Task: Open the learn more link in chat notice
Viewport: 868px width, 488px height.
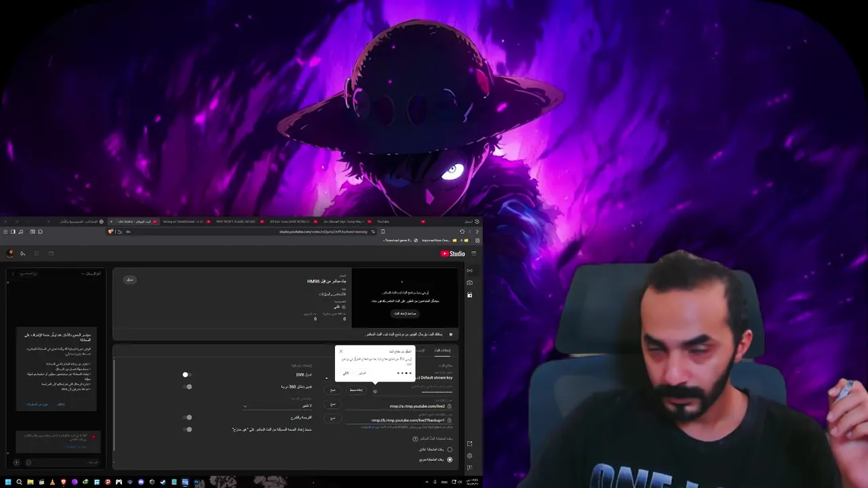Action: click(37, 404)
